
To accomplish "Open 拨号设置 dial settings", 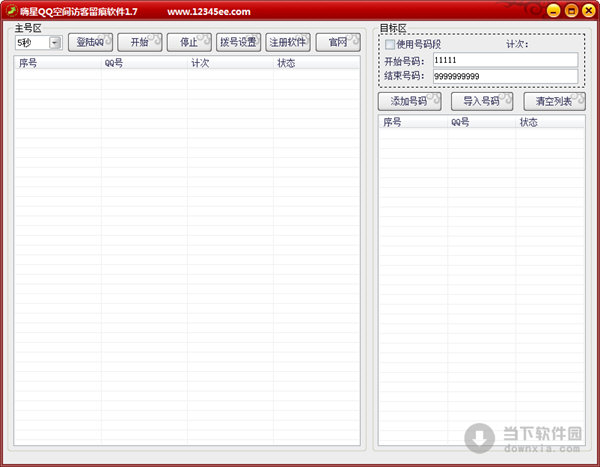I will pos(237,43).
